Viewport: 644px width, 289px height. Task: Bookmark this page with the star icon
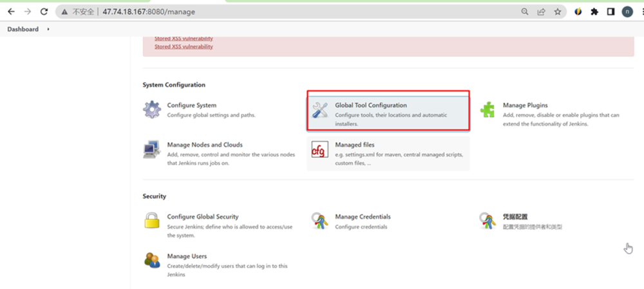pos(558,12)
